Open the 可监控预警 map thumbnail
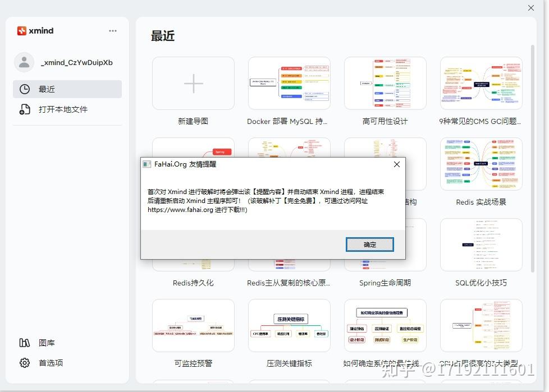 coord(193,326)
